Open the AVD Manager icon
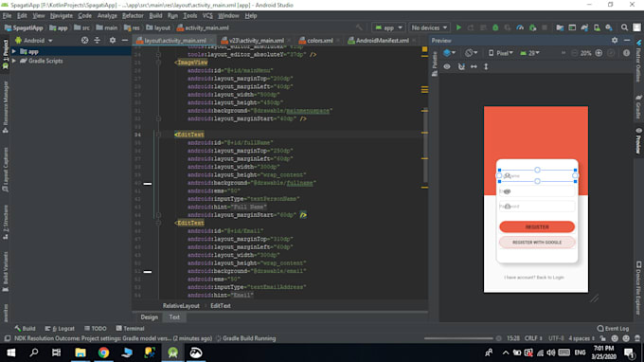 [x=597, y=27]
